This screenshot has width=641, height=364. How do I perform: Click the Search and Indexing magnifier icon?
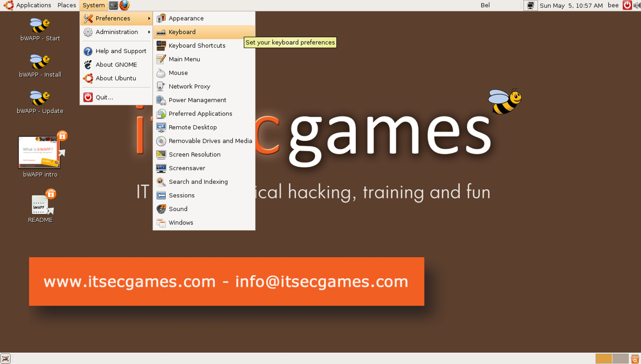161,182
